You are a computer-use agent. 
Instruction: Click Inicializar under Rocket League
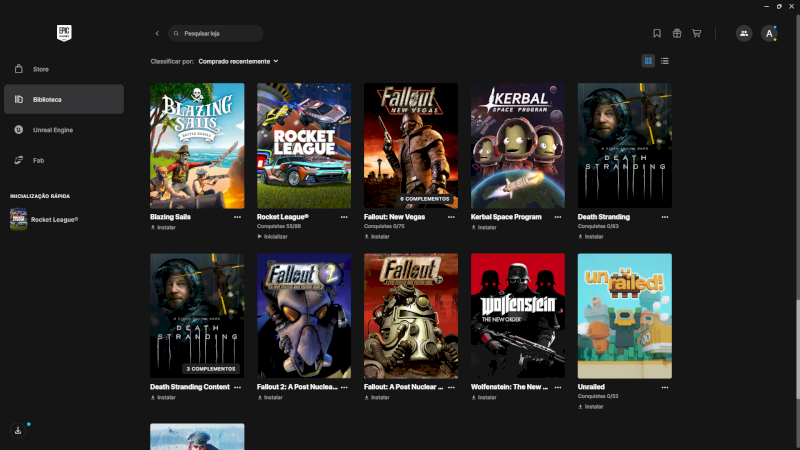click(272, 237)
